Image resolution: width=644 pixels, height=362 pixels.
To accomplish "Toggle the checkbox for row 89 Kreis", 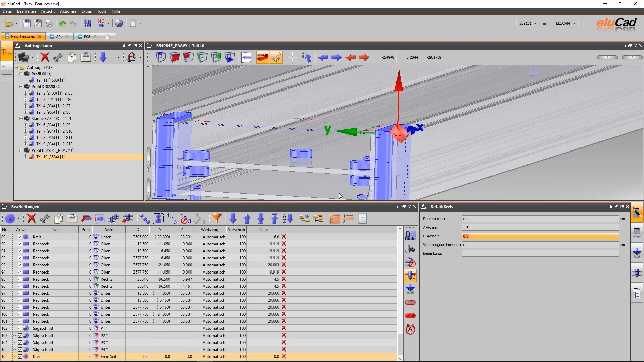I will point(20,237).
